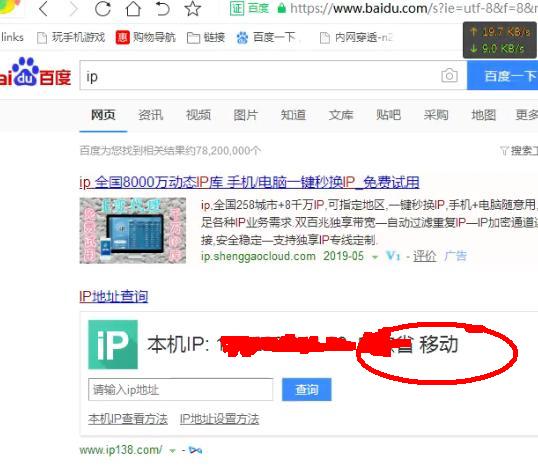Viewport: 538px width, 466px height.
Task: Switch to the 文库 tab
Action: [341, 115]
